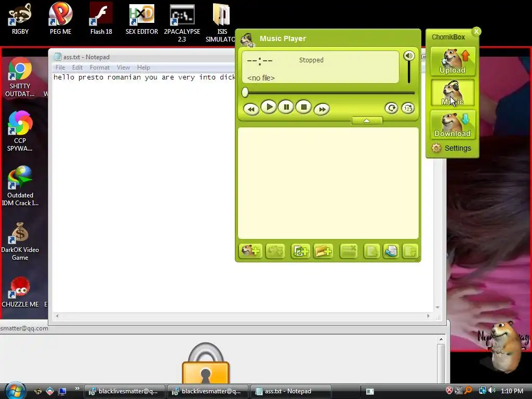The height and width of the screenshot is (399, 532).
Task: Open the Windows Start menu orb
Action: coord(15,390)
